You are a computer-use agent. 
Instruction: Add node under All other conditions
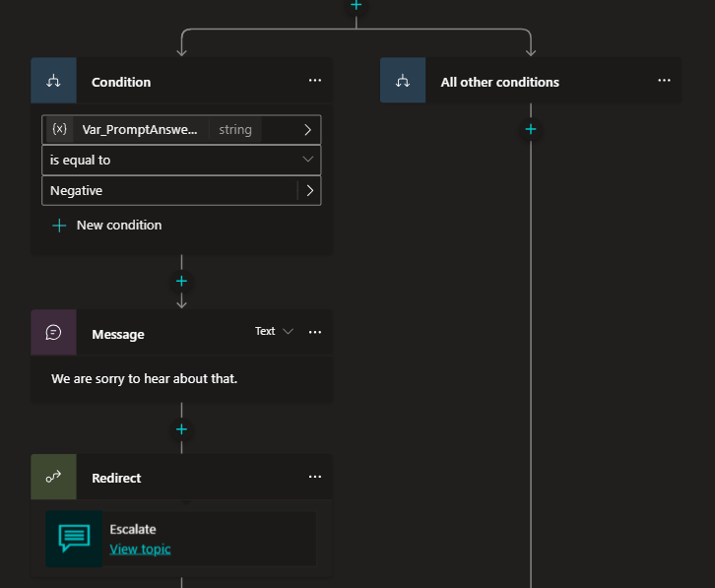[530, 129]
